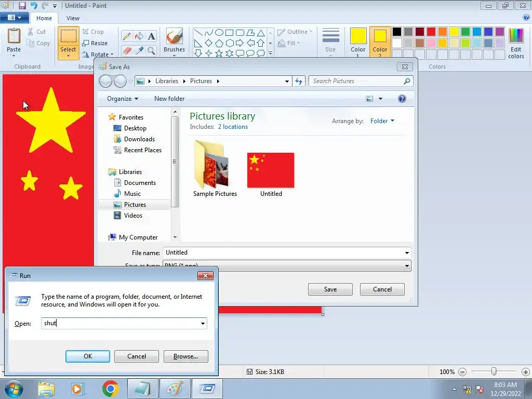Choose the Five-point star shape
532x399 pixels.
(219, 54)
